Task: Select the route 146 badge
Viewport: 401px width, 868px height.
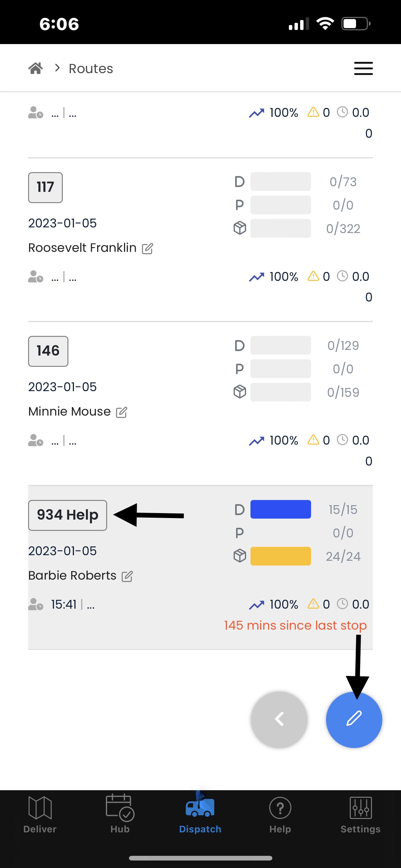Action: pos(48,351)
